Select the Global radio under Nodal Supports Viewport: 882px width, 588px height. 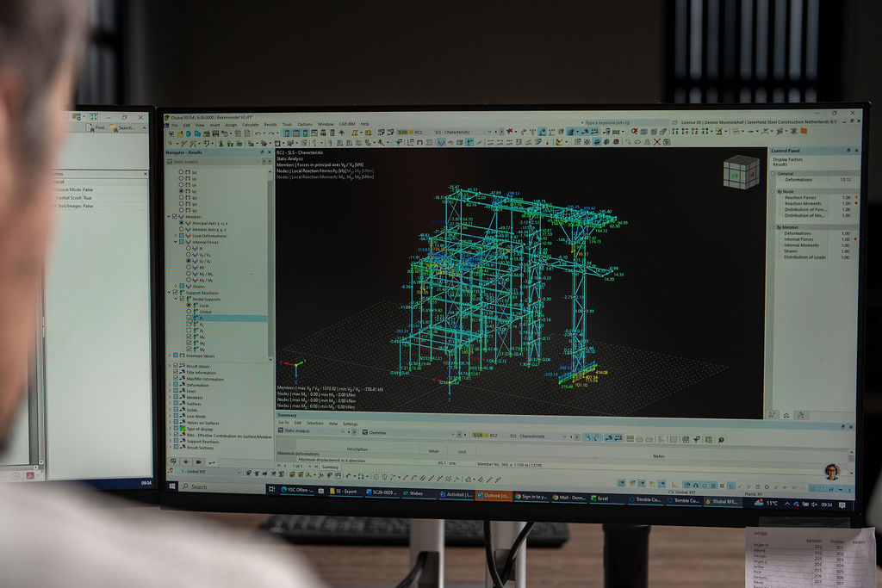[x=189, y=312]
